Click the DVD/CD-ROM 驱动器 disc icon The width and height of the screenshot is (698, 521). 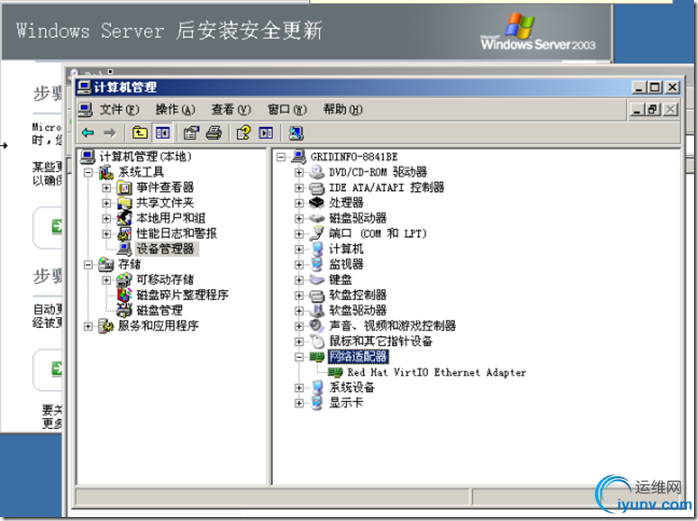[x=317, y=172]
